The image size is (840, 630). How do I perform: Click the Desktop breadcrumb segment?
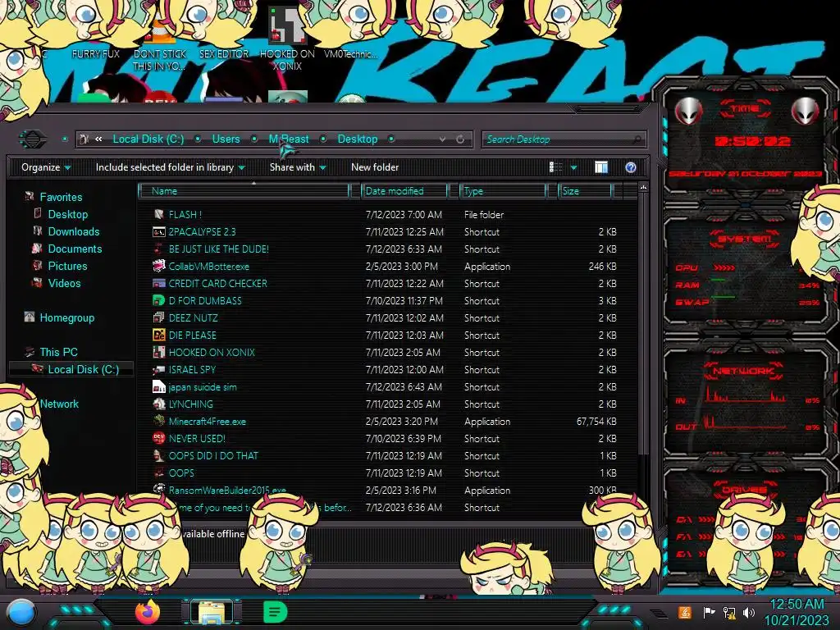pos(358,139)
